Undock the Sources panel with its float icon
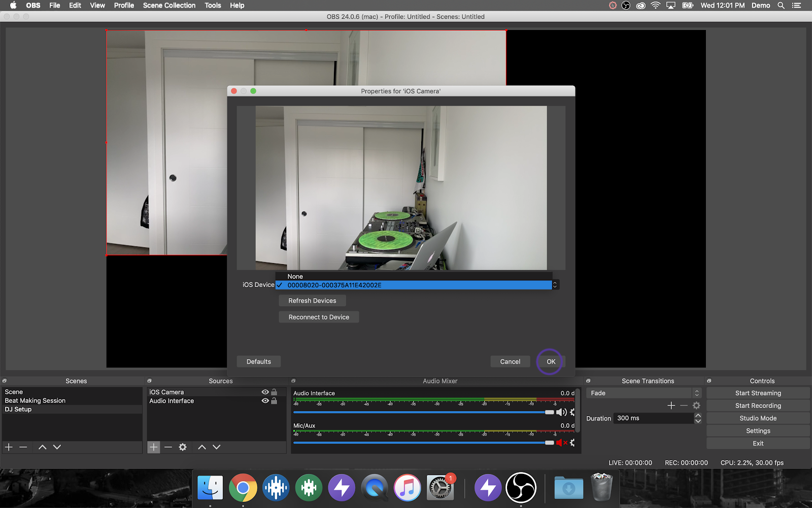The width and height of the screenshot is (812, 508). pyautogui.click(x=150, y=381)
